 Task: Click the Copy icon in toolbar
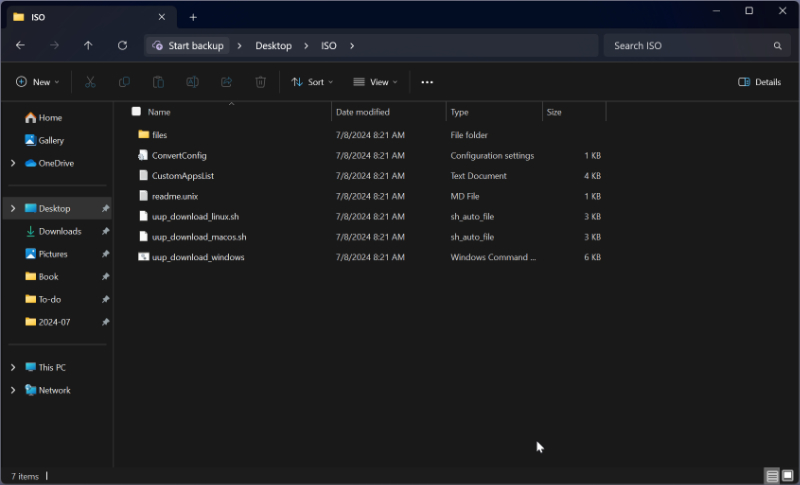[x=124, y=82]
